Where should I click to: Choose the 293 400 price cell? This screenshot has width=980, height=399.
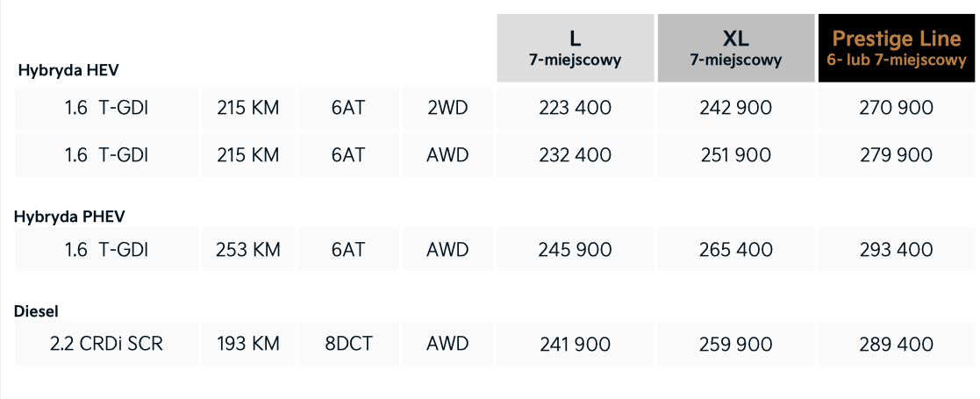click(896, 250)
